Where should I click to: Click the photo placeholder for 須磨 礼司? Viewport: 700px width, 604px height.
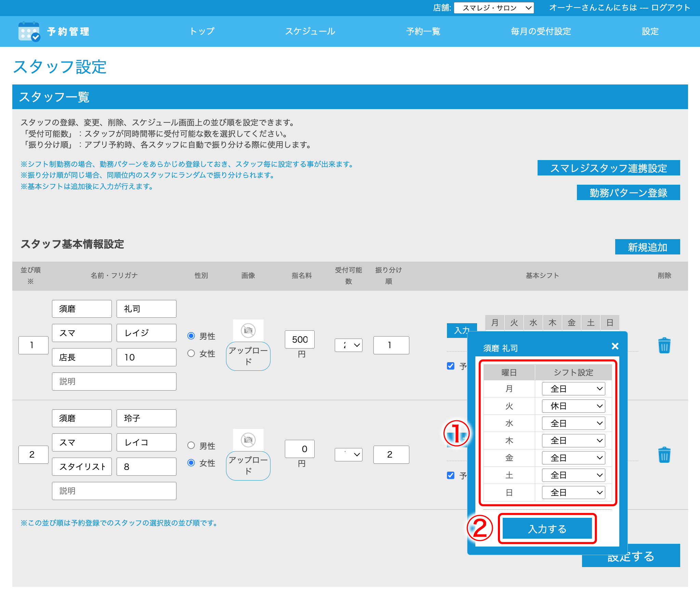248,330
